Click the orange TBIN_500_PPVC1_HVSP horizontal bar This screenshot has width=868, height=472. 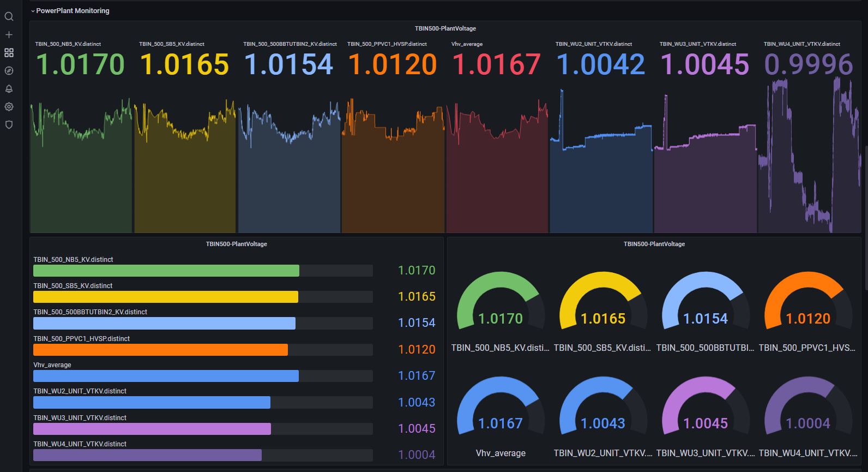160,350
